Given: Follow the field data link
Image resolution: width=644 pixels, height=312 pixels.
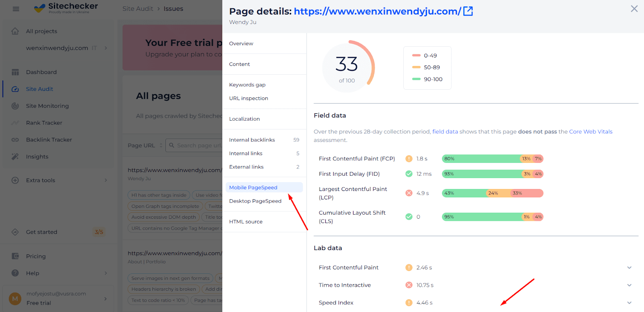Looking at the screenshot, I should [445, 131].
